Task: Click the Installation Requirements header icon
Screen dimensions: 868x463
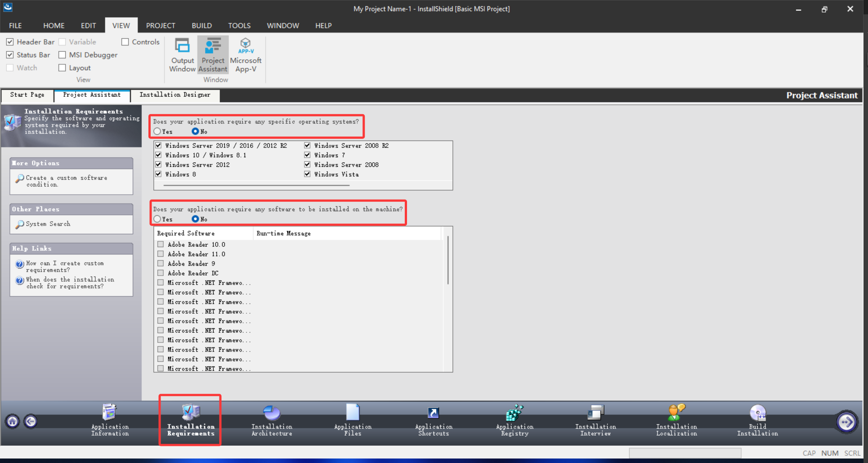Action: click(13, 122)
